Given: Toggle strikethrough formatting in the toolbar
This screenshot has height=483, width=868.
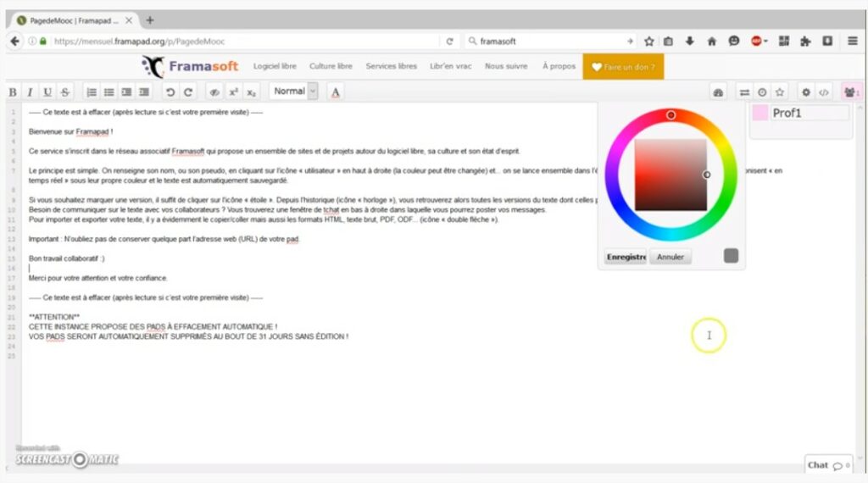Looking at the screenshot, I should (65, 92).
